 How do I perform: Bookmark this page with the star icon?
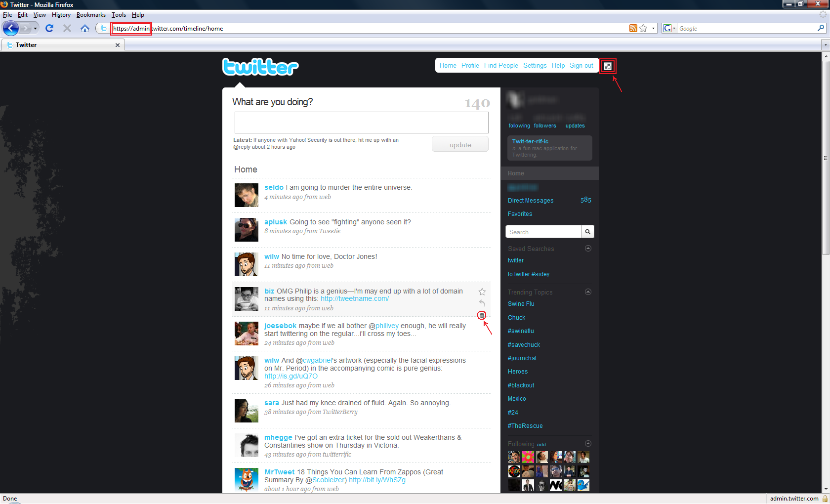point(643,29)
